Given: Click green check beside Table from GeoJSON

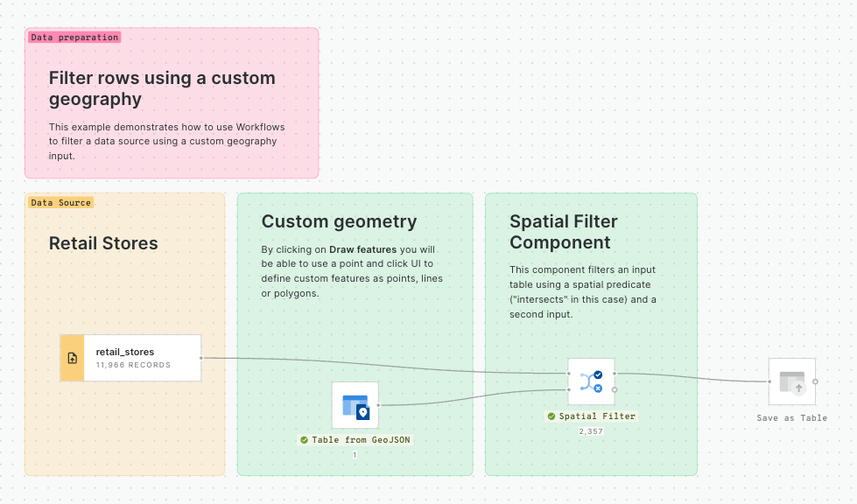Looking at the screenshot, I should [304, 440].
